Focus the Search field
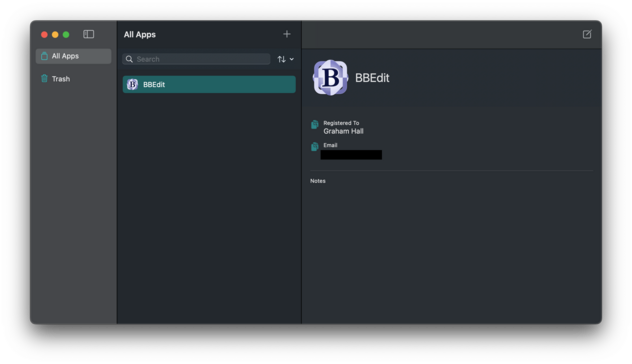Screen dimensions: 632x364 click(x=196, y=59)
